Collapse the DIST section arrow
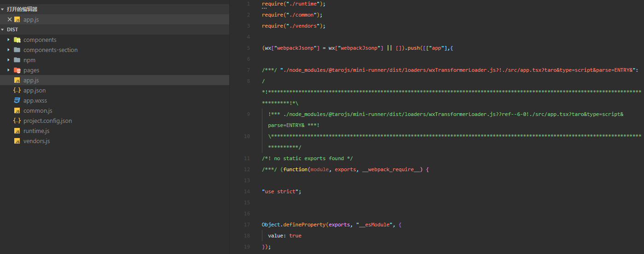 click(x=3, y=29)
